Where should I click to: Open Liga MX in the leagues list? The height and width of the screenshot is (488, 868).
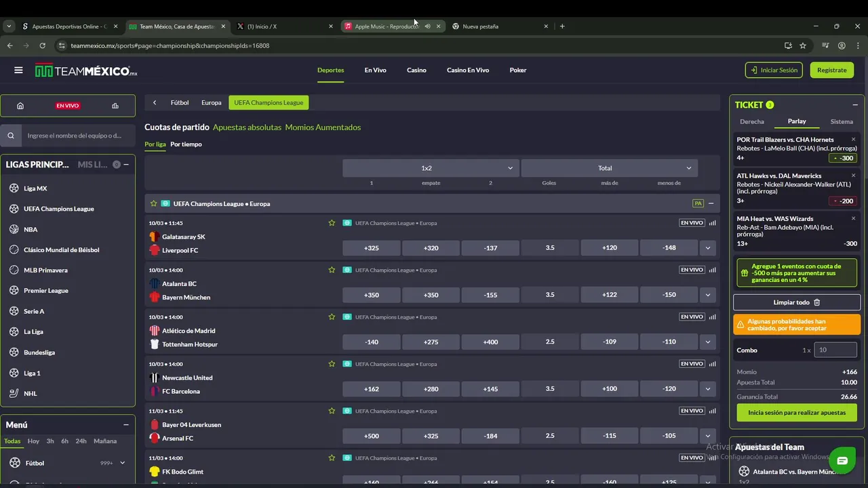pos(35,188)
